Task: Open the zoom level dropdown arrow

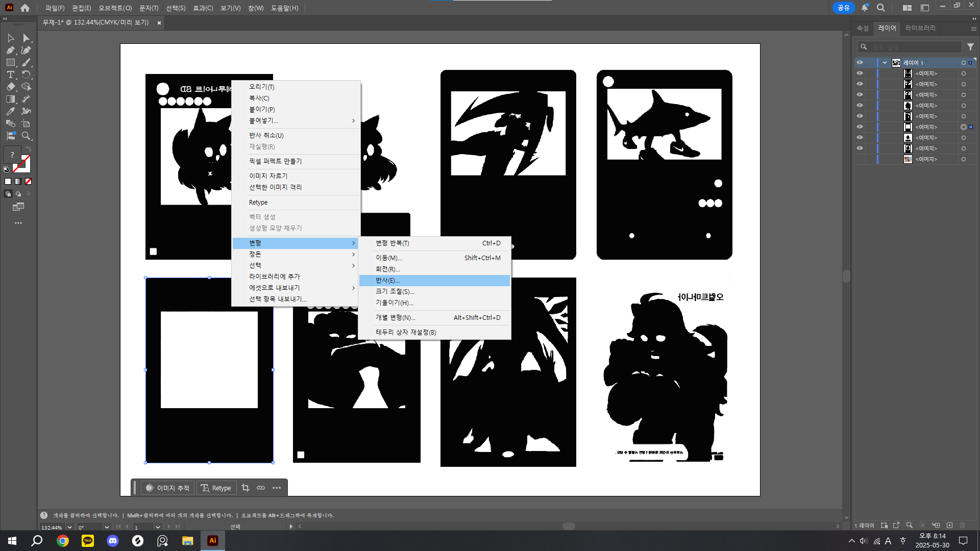Action: point(69,527)
